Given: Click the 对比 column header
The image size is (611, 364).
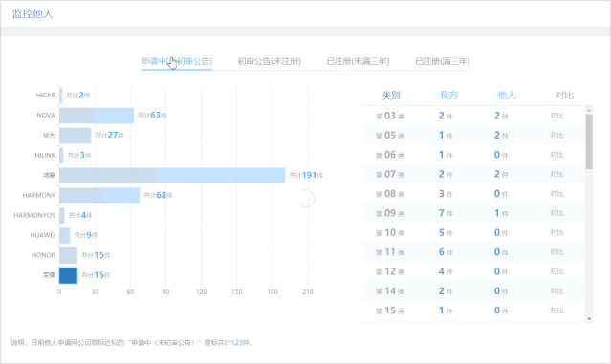Looking at the screenshot, I should coord(564,96).
